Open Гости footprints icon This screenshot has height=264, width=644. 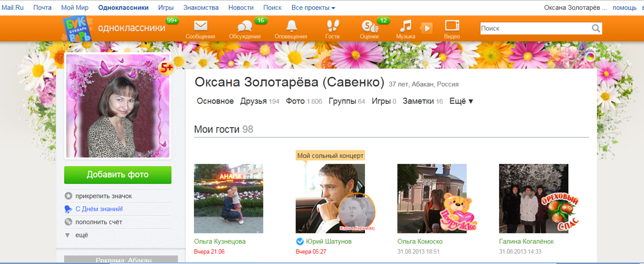coord(332,26)
